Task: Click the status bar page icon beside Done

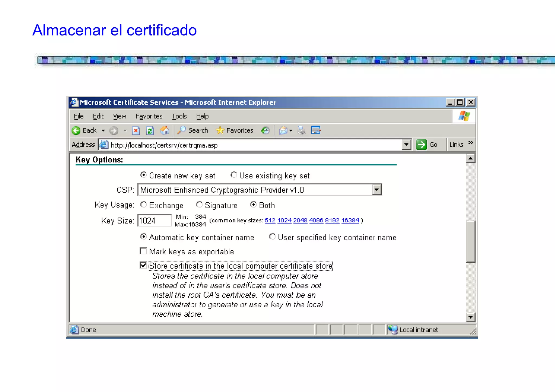Action: 74,330
